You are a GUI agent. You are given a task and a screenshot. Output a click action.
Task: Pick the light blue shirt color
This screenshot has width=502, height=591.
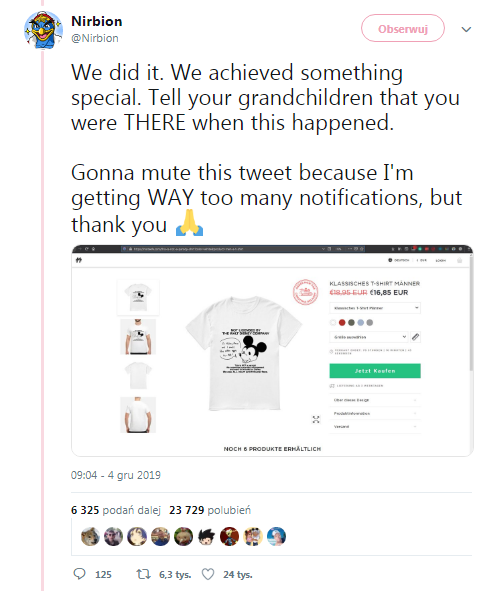[361, 323]
